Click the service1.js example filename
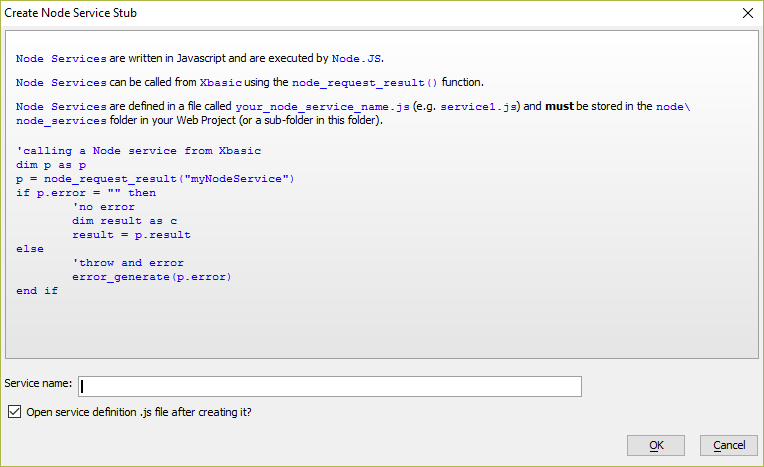The width and height of the screenshot is (764, 467). [478, 107]
